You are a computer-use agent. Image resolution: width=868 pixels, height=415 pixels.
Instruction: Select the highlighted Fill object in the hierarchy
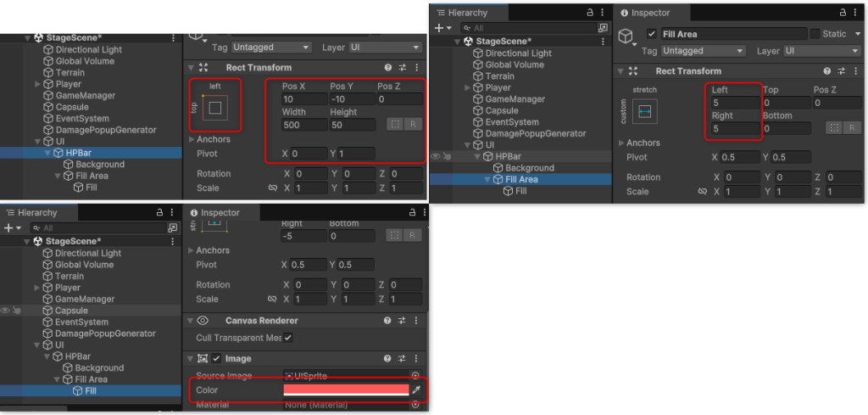[x=91, y=390]
